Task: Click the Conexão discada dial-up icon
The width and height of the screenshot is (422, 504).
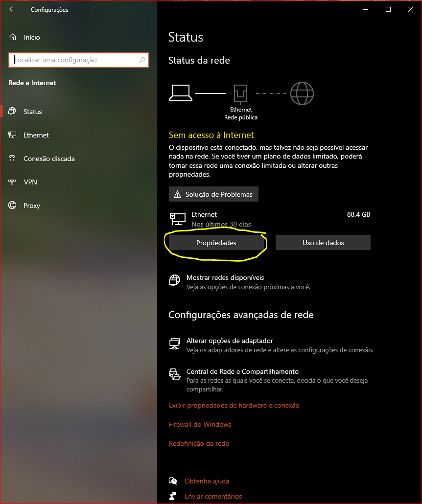Action: 12,159
